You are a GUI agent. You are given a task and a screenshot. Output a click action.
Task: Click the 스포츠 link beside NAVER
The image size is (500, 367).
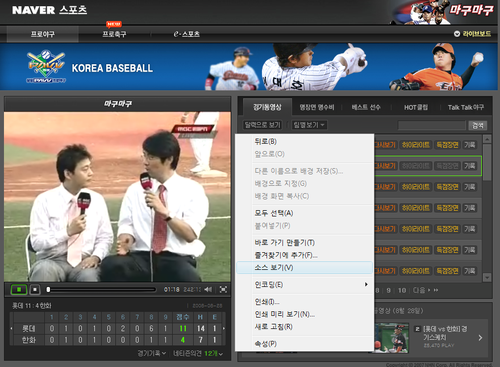pos(73,10)
